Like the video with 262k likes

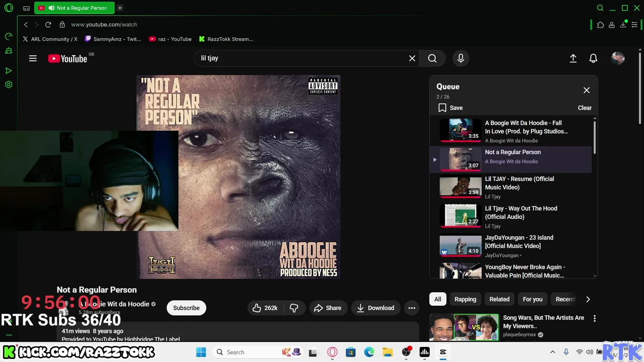tap(265, 308)
